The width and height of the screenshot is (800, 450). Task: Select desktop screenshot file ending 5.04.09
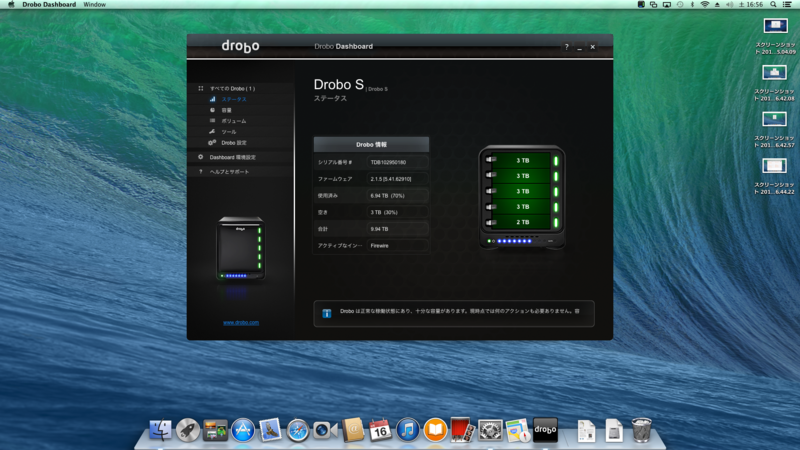[774, 37]
